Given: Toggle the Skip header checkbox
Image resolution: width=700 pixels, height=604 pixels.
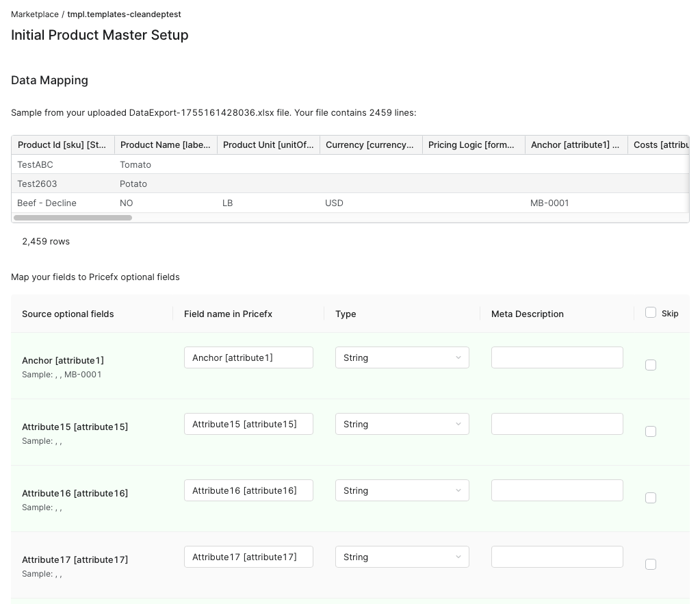Looking at the screenshot, I should click(x=651, y=312).
